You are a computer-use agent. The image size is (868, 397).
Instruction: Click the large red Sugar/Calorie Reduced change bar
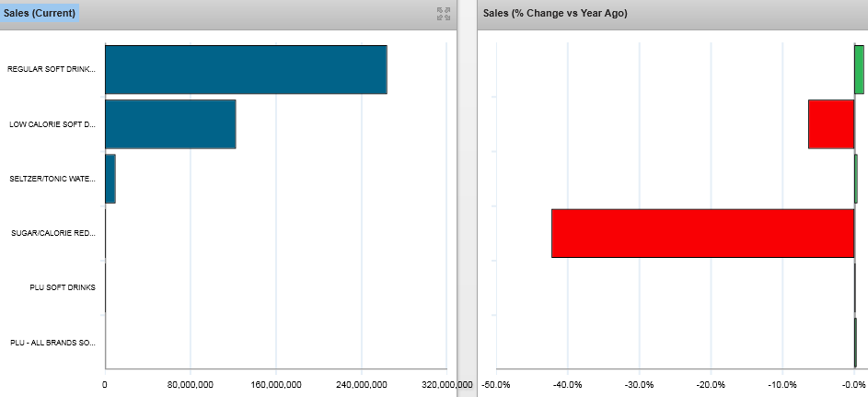click(x=702, y=233)
